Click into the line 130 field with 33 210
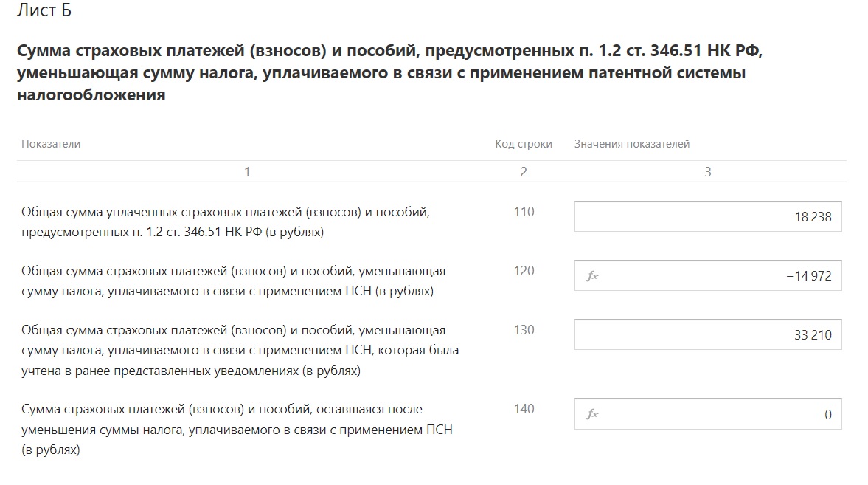This screenshot has height=485, width=868. pyautogui.click(x=708, y=334)
